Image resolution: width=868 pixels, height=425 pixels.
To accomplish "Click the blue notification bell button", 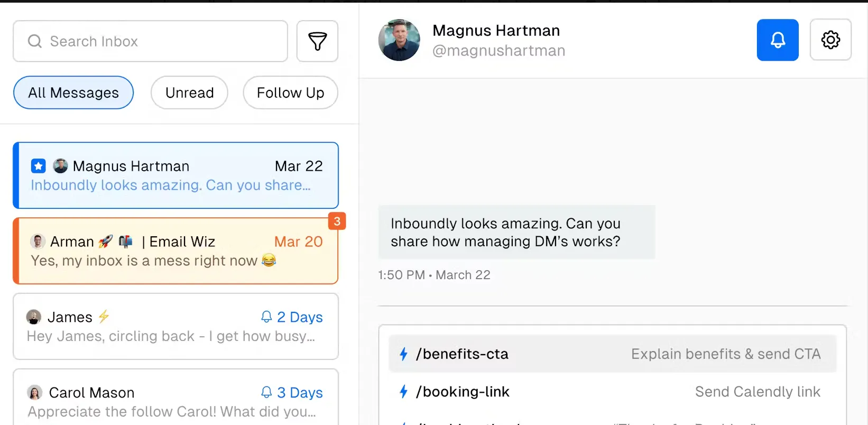I will 778,40.
